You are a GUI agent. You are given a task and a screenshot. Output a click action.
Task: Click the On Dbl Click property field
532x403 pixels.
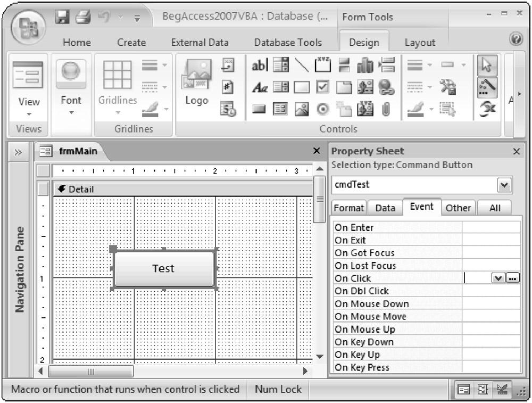click(491, 291)
